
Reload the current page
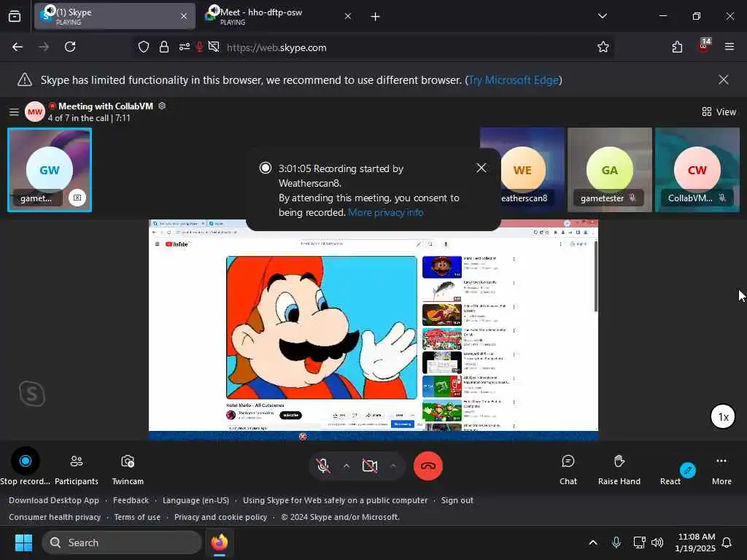point(70,47)
